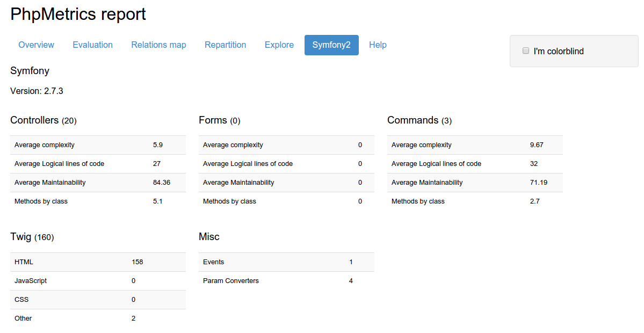
Task: Click the Commands complexity value 9.67
Action: point(537,145)
